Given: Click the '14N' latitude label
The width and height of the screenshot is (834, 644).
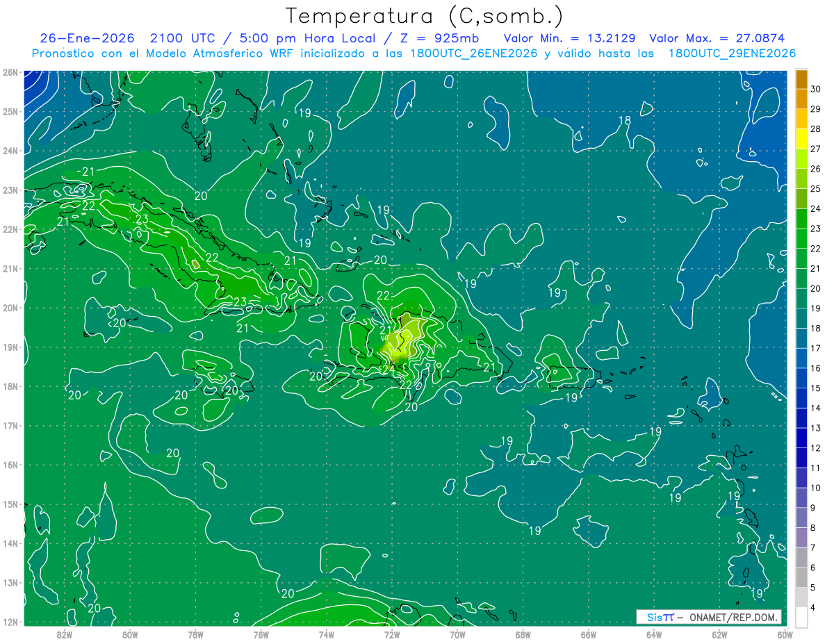Looking at the screenshot, I should point(10,543).
